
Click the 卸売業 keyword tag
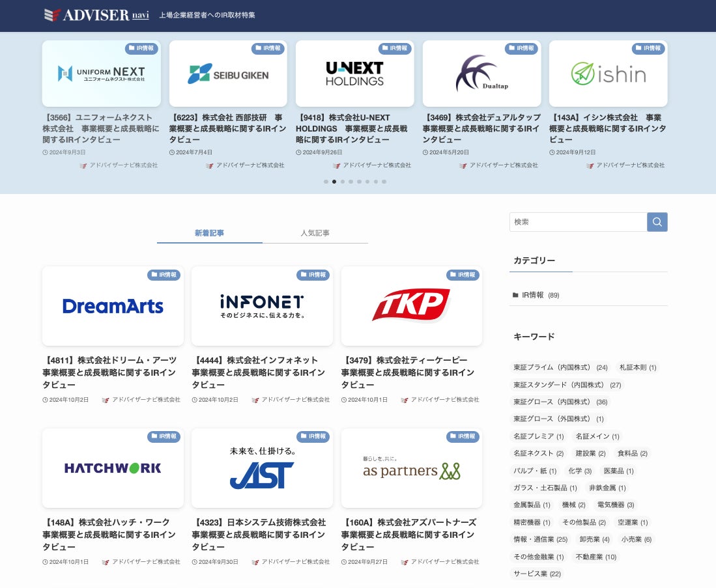point(595,540)
